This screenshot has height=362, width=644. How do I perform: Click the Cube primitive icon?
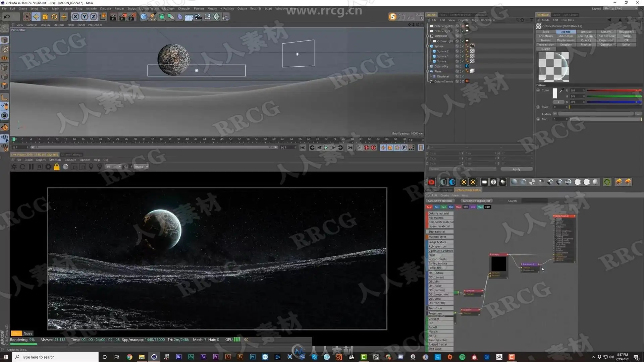(144, 17)
